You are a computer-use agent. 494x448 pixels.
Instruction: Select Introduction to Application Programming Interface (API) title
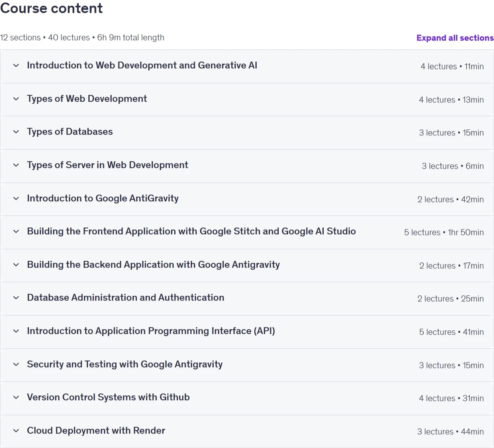click(x=151, y=331)
